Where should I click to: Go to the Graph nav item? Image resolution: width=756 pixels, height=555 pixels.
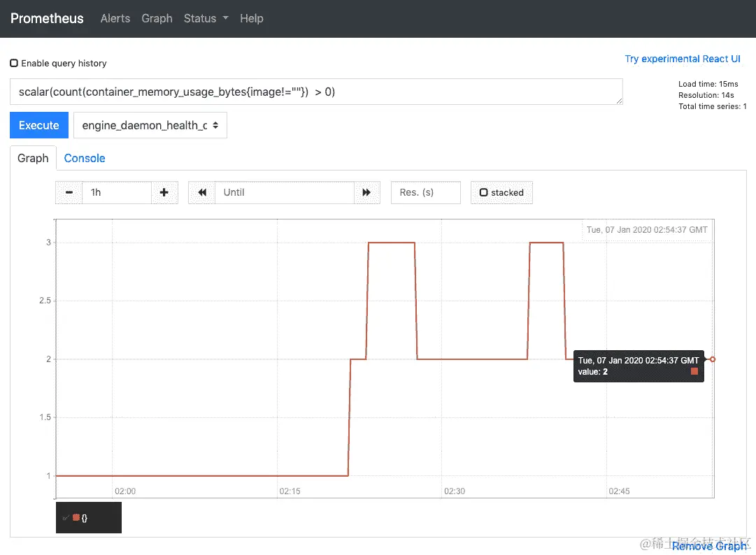click(x=157, y=18)
